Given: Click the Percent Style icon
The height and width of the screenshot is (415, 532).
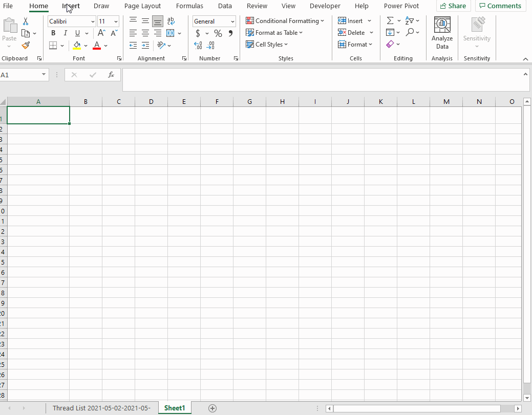Looking at the screenshot, I should (x=218, y=33).
